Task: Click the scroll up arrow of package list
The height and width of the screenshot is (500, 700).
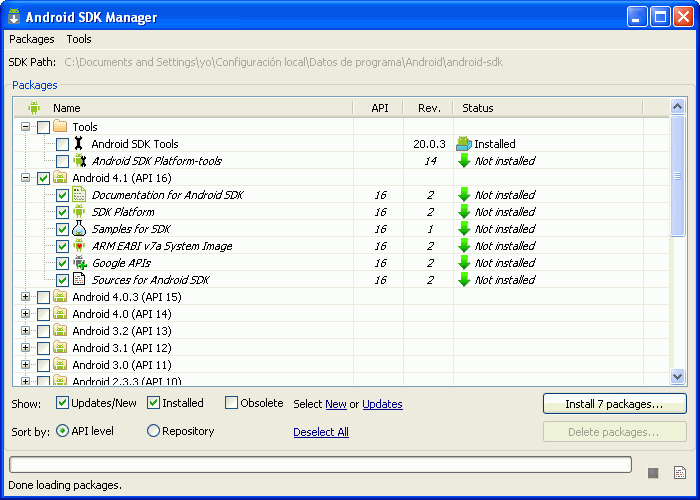Action: [x=677, y=107]
